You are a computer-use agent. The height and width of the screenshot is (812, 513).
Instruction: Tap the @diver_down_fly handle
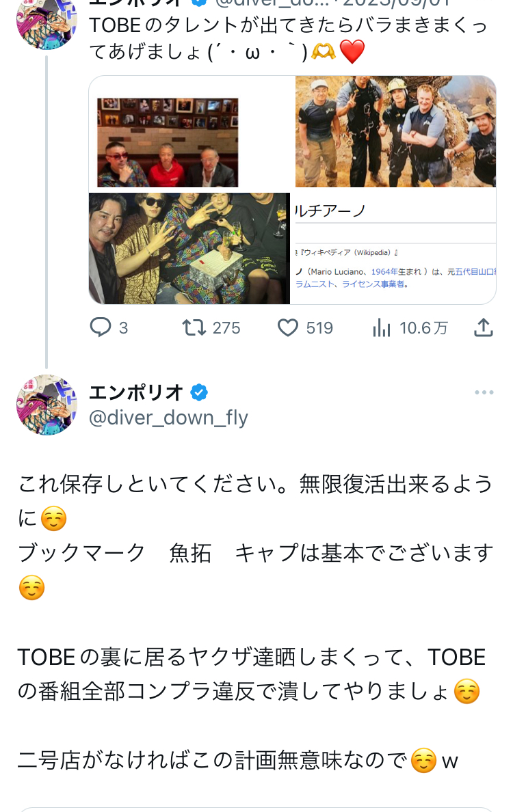168,418
